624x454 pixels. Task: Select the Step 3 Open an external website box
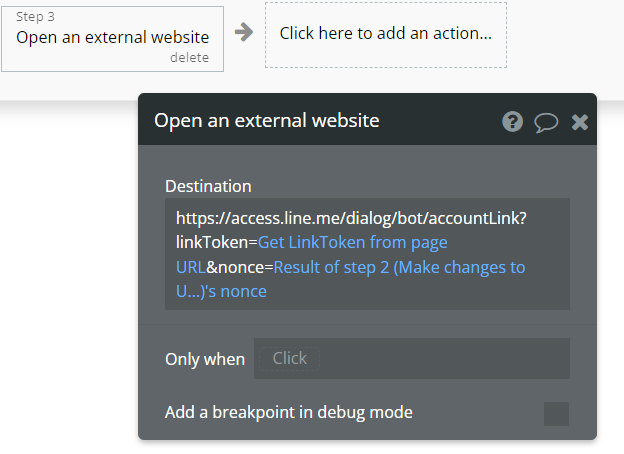tap(113, 39)
